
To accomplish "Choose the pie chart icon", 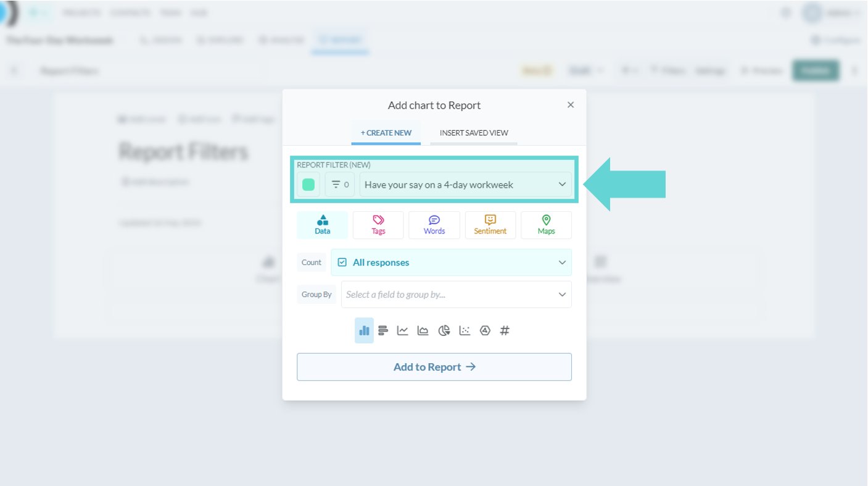I will pyautogui.click(x=444, y=330).
